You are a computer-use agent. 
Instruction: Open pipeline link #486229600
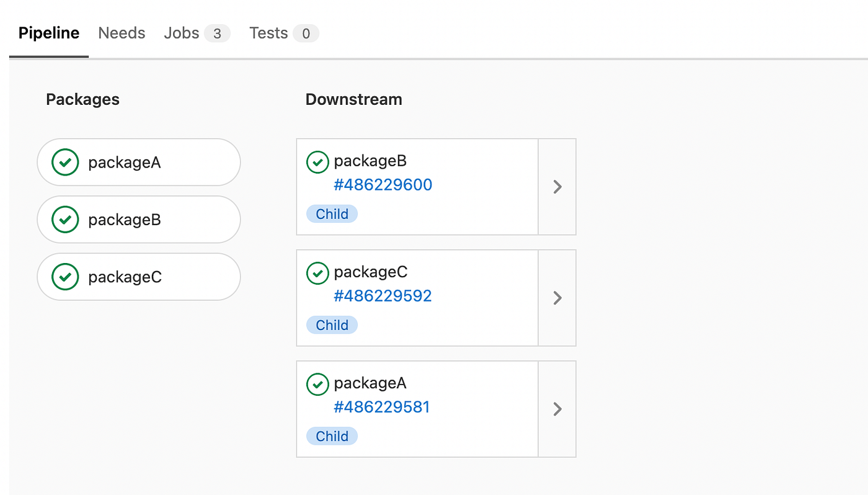383,185
